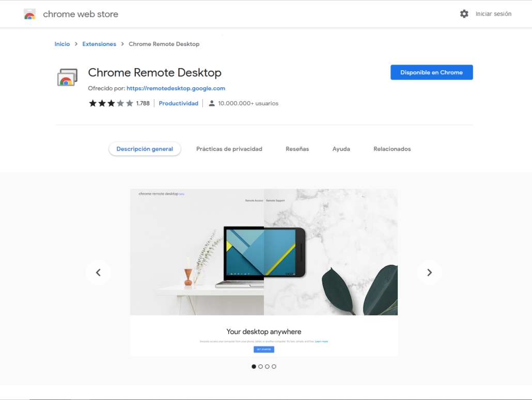Image resolution: width=532 pixels, height=400 pixels.
Task: Click the previous carousel arrow
Action: tap(98, 273)
